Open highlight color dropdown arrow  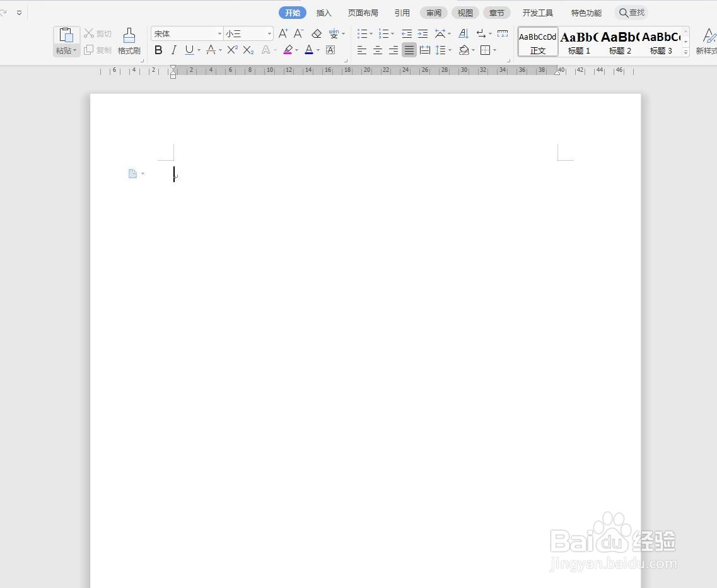[297, 50]
